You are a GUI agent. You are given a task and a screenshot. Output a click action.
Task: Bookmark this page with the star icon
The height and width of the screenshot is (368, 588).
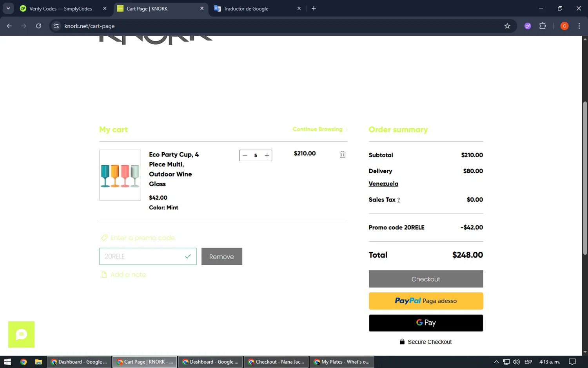[507, 26]
